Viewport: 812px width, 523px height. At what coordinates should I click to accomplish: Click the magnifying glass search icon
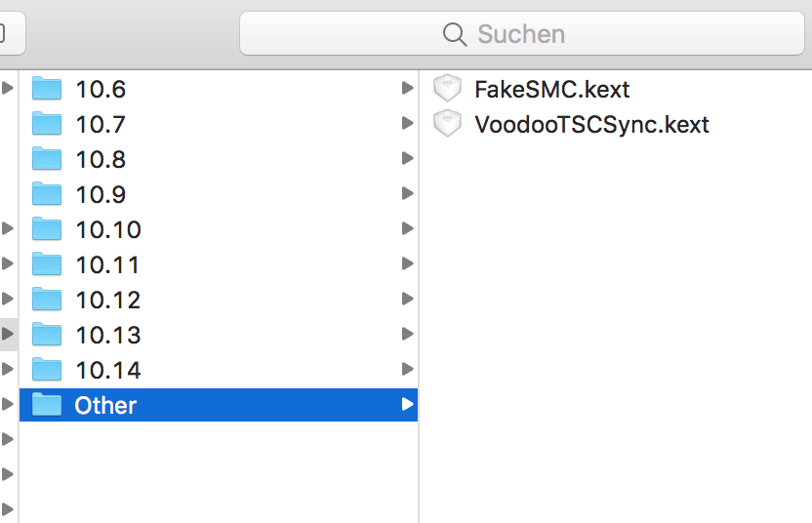click(x=455, y=35)
